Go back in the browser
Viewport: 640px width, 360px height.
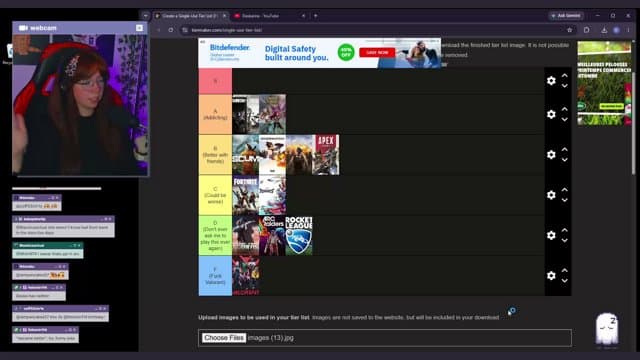coord(158,30)
